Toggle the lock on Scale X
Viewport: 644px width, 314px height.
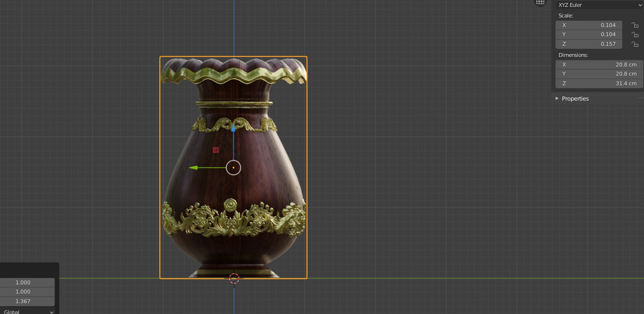635,25
